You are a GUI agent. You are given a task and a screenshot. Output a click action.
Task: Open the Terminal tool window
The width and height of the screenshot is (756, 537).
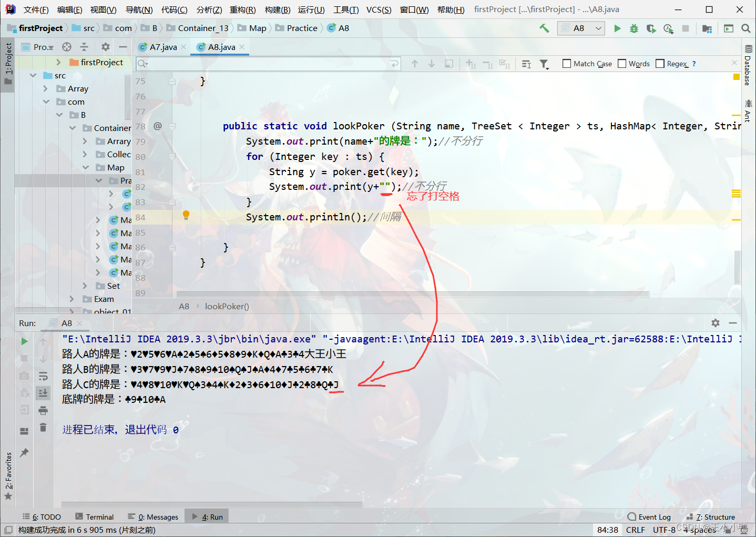click(x=95, y=517)
